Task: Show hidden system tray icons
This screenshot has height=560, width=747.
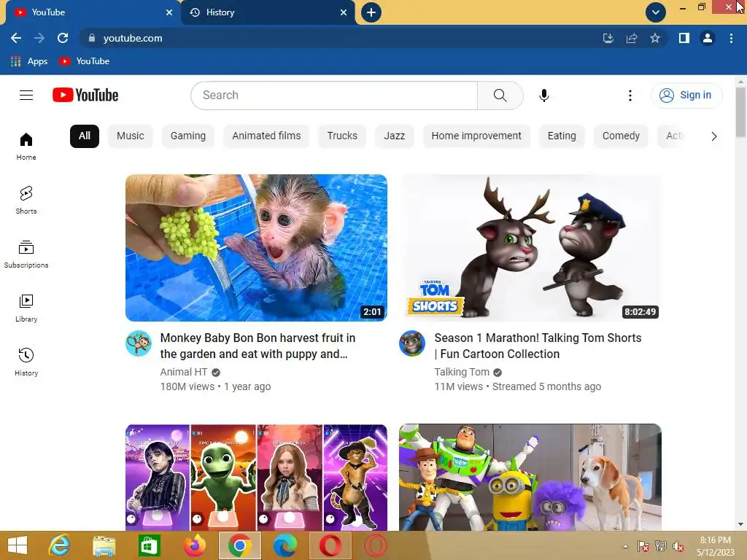Action: click(x=625, y=546)
